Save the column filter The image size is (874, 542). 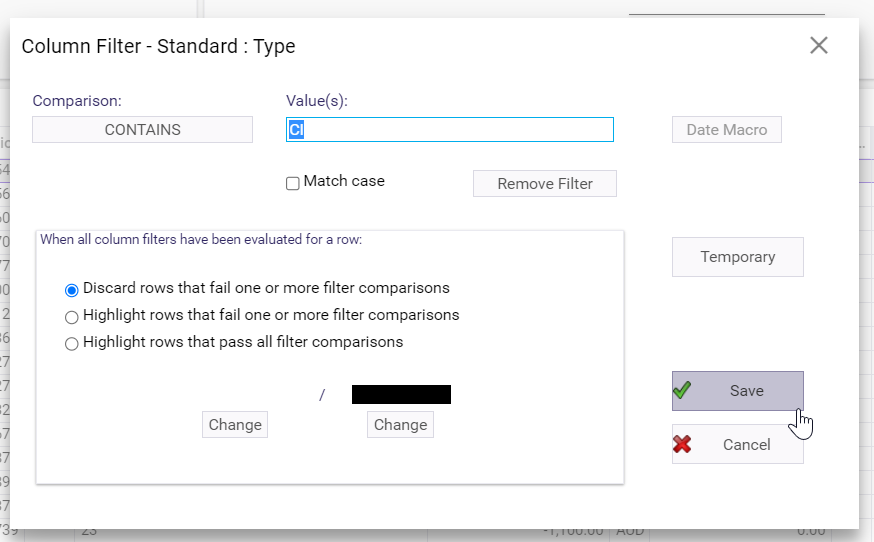(737, 391)
